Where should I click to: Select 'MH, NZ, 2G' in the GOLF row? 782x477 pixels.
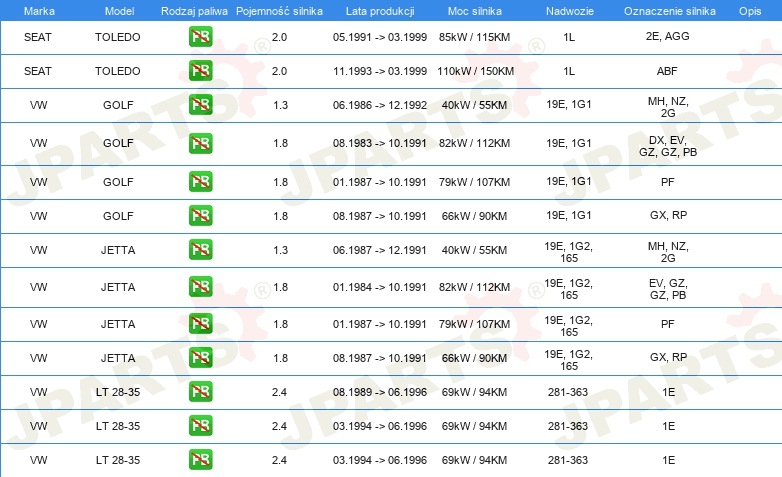click(x=668, y=107)
